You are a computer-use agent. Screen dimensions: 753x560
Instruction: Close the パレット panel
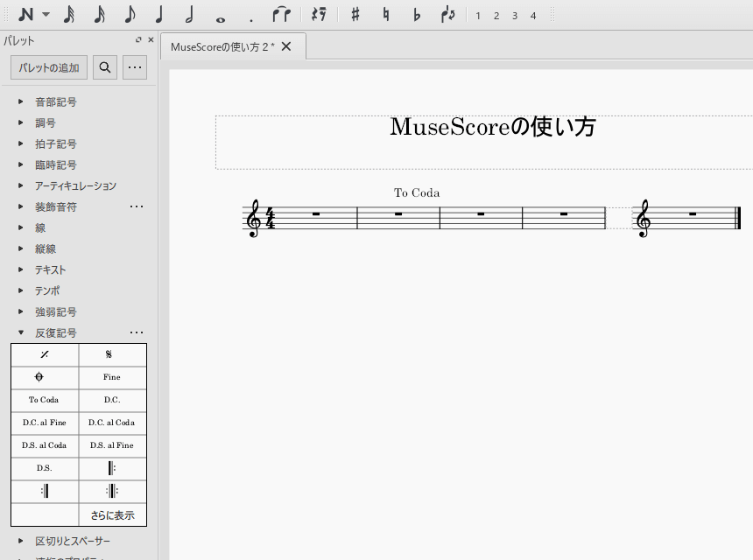click(x=151, y=40)
